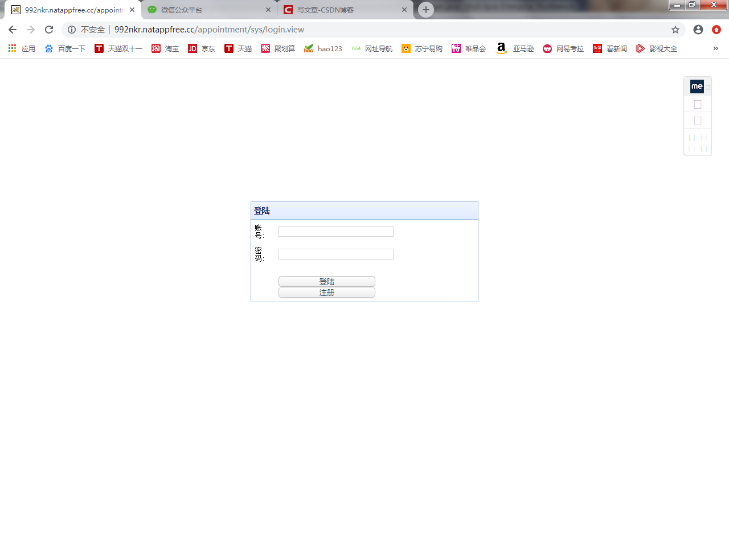Switch to the 写文章-CSDN博客 tab

(346, 10)
